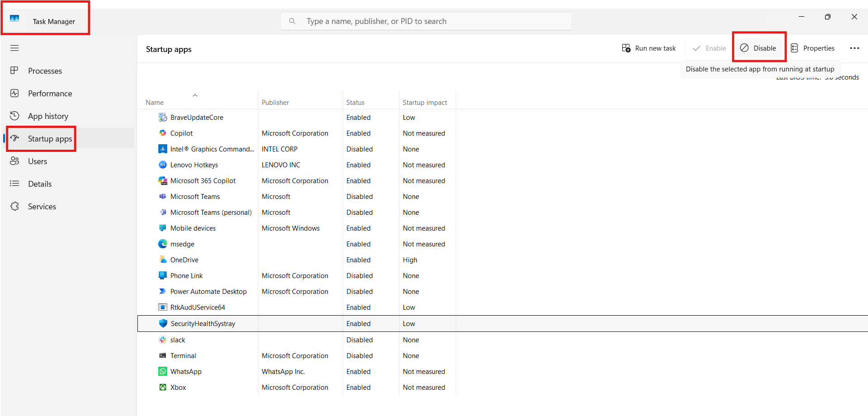Viewport: 868px width, 416px height.
Task: Click the Run new task button
Action: [x=649, y=48]
